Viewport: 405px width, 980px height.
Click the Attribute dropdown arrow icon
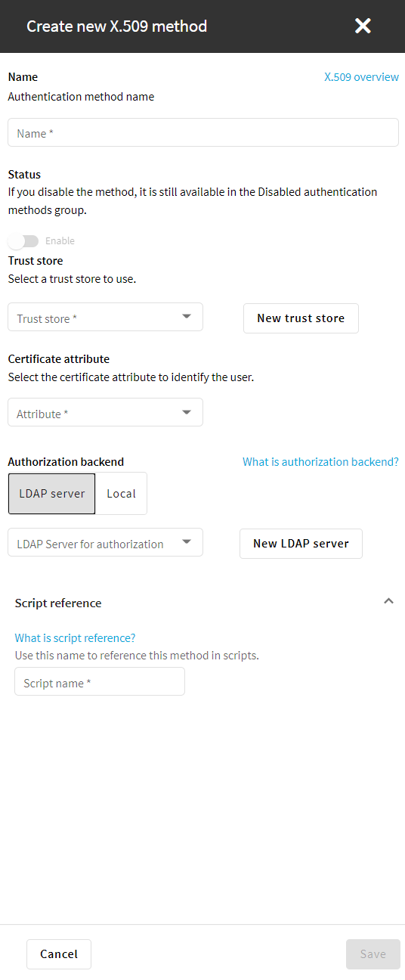click(x=187, y=412)
